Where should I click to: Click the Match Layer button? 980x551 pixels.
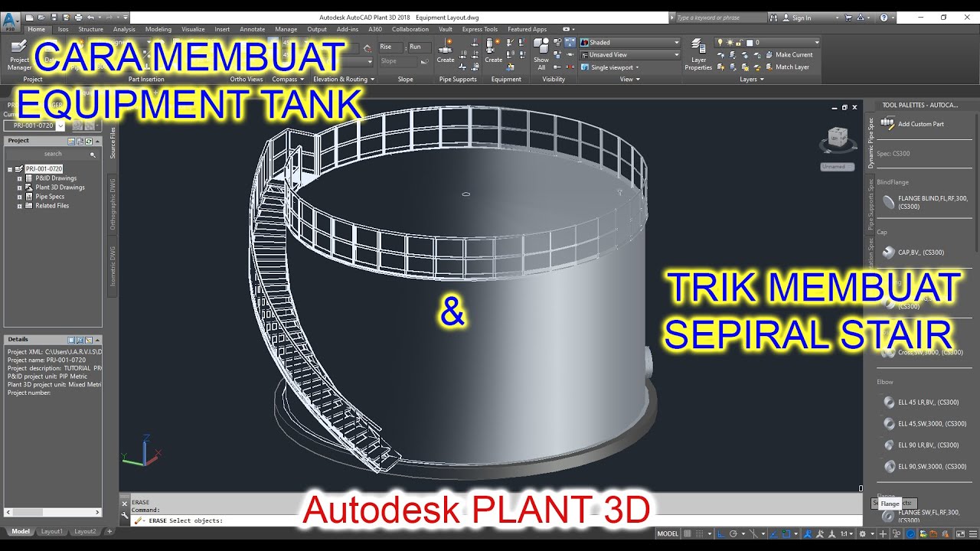tap(786, 67)
